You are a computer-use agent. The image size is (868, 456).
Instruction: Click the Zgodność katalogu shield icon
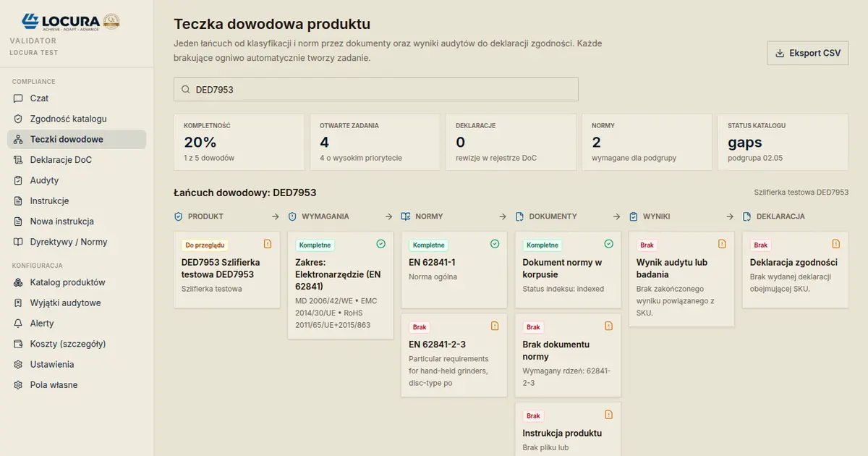click(18, 119)
